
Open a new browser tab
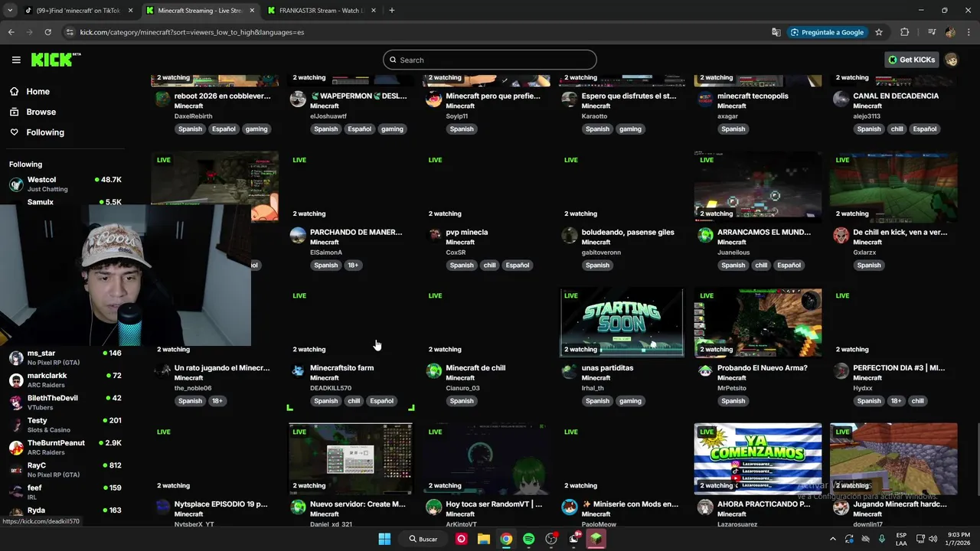coord(392,11)
